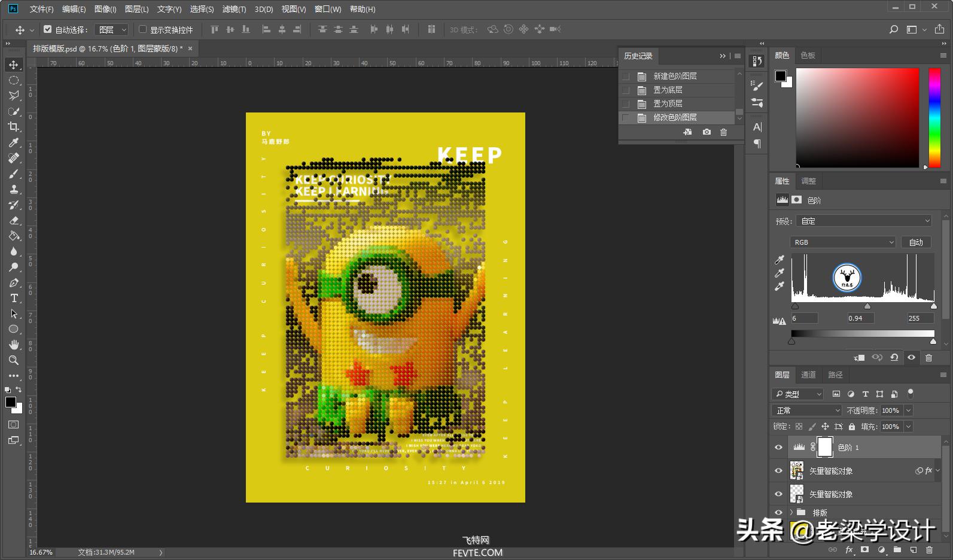This screenshot has height=560, width=953.
Task: Click the Levels midtone input field 0.94
Action: [860, 318]
